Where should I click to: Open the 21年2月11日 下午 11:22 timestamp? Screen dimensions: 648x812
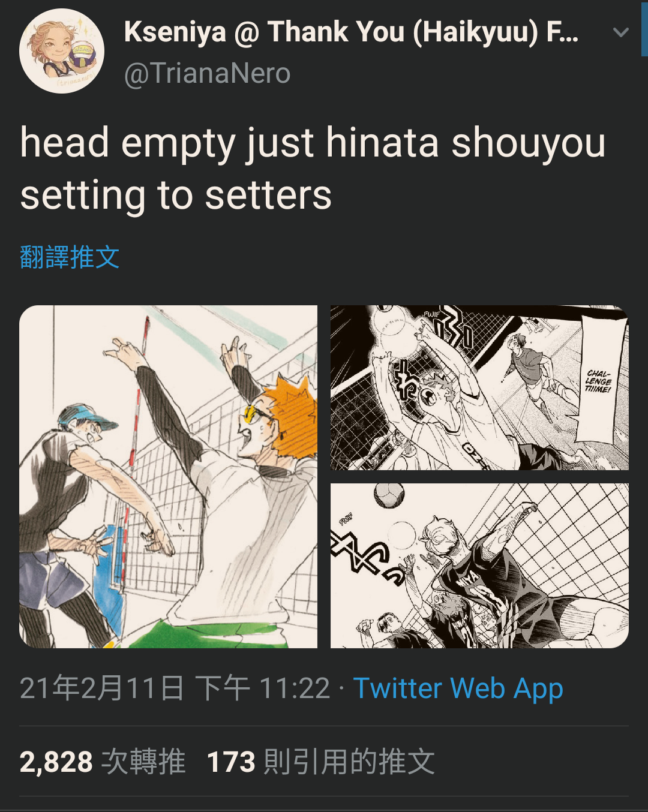point(175,688)
